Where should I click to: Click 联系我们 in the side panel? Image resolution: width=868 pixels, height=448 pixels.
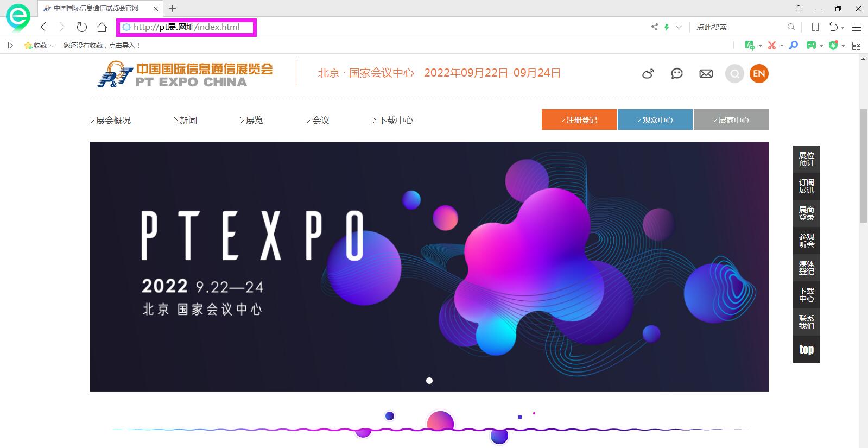click(x=806, y=322)
